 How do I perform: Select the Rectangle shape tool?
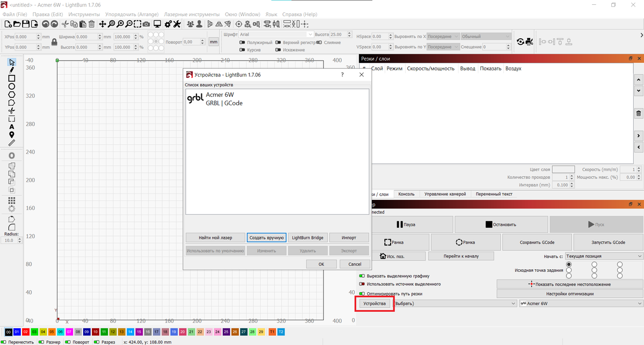pos(11,78)
